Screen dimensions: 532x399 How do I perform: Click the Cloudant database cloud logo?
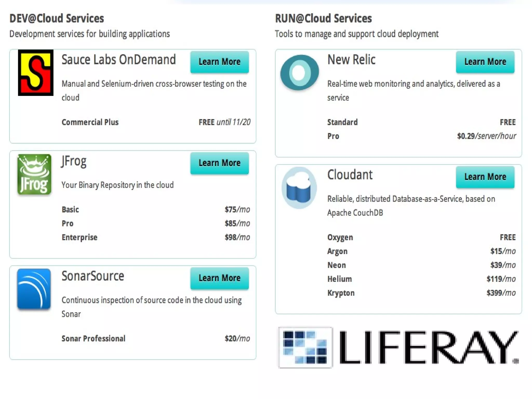(x=299, y=188)
